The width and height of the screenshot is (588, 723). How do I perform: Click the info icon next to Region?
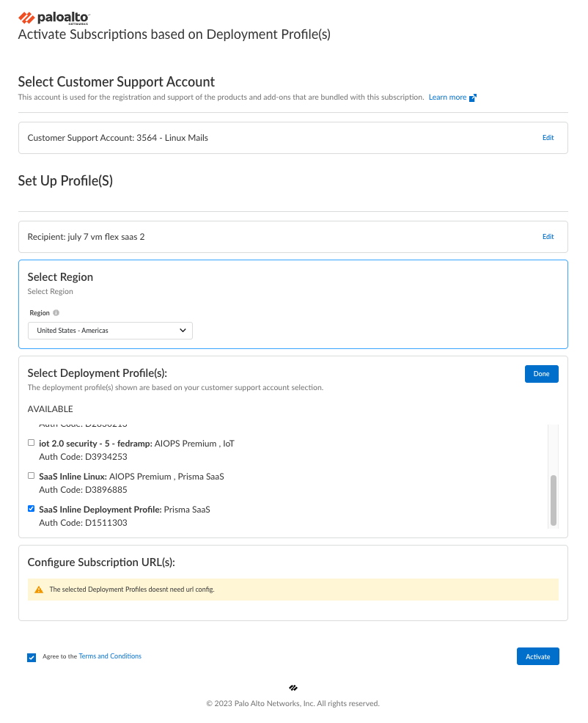tap(56, 313)
